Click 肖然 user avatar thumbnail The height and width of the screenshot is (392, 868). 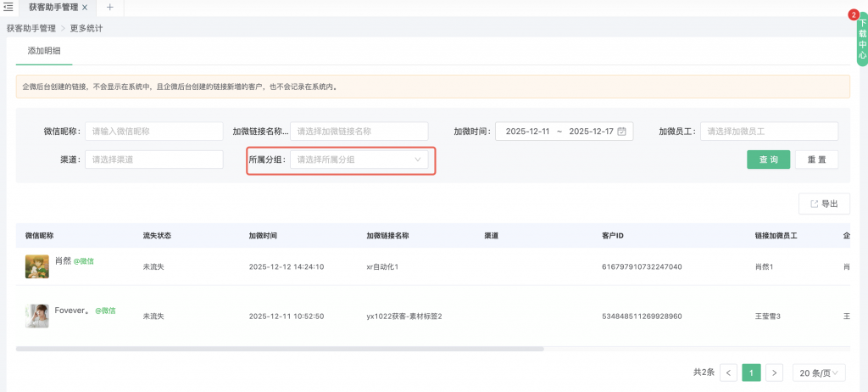coord(37,266)
